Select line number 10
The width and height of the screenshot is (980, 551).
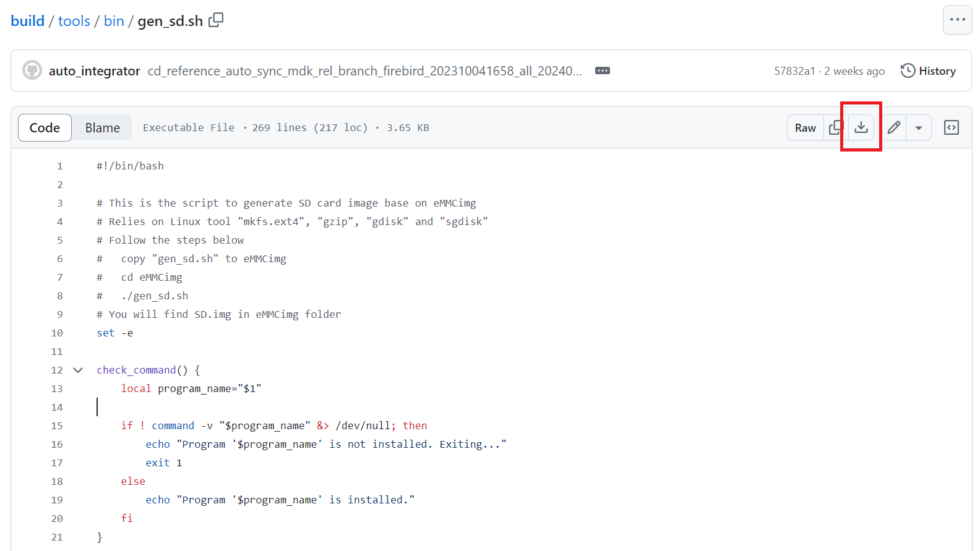[57, 333]
